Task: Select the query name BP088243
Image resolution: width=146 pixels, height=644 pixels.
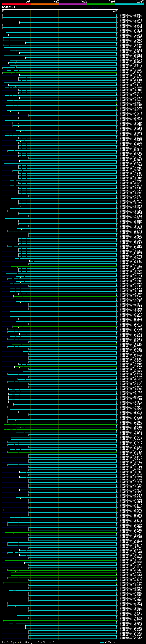Action: 8,7
